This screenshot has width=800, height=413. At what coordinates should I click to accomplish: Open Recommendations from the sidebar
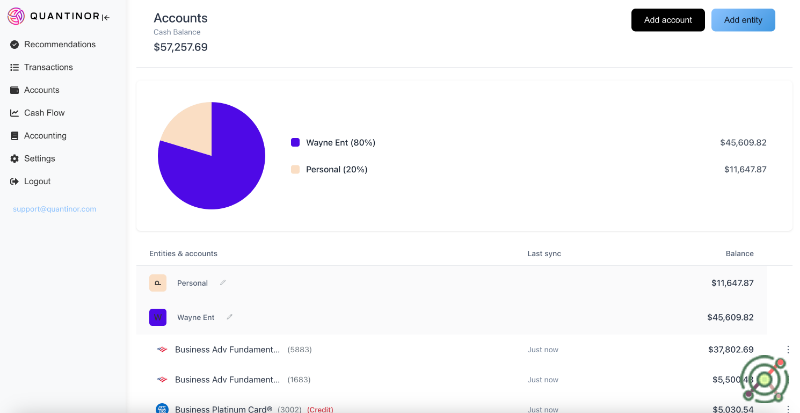pos(59,44)
